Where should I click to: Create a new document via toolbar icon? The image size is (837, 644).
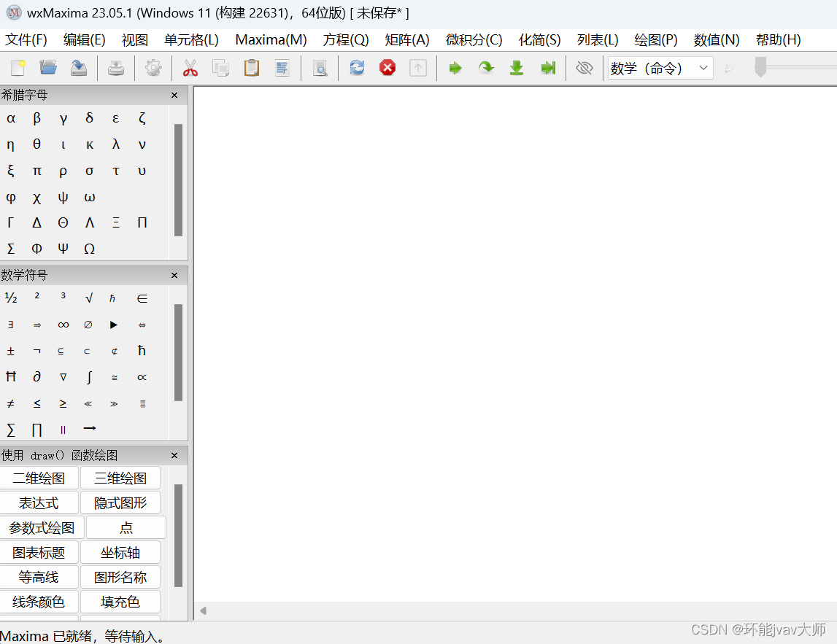[x=18, y=68]
